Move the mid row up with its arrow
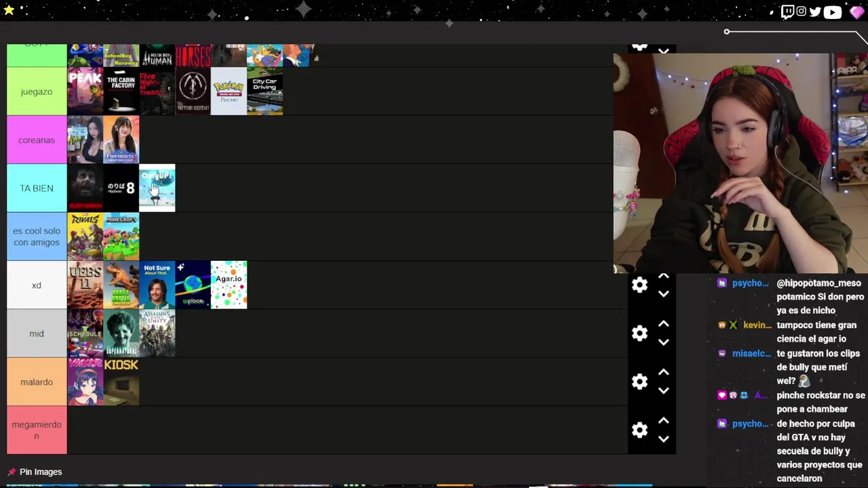Viewport: 868px width, 488px height. click(664, 324)
